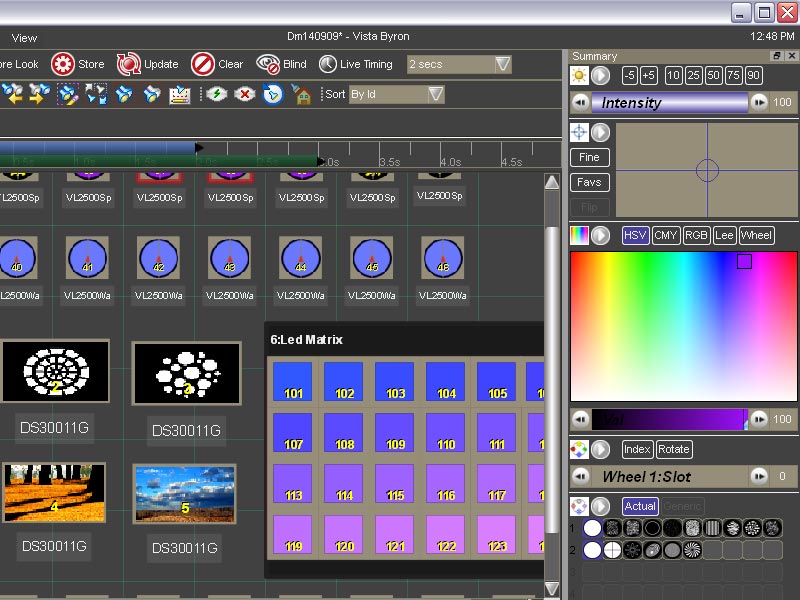Set intensity with the 50 preset button
This screenshot has width=800, height=600.
tap(714, 76)
